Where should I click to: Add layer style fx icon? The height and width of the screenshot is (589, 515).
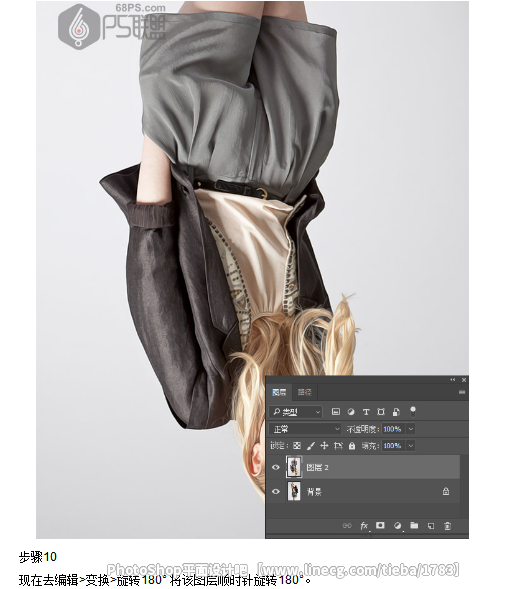(x=364, y=526)
